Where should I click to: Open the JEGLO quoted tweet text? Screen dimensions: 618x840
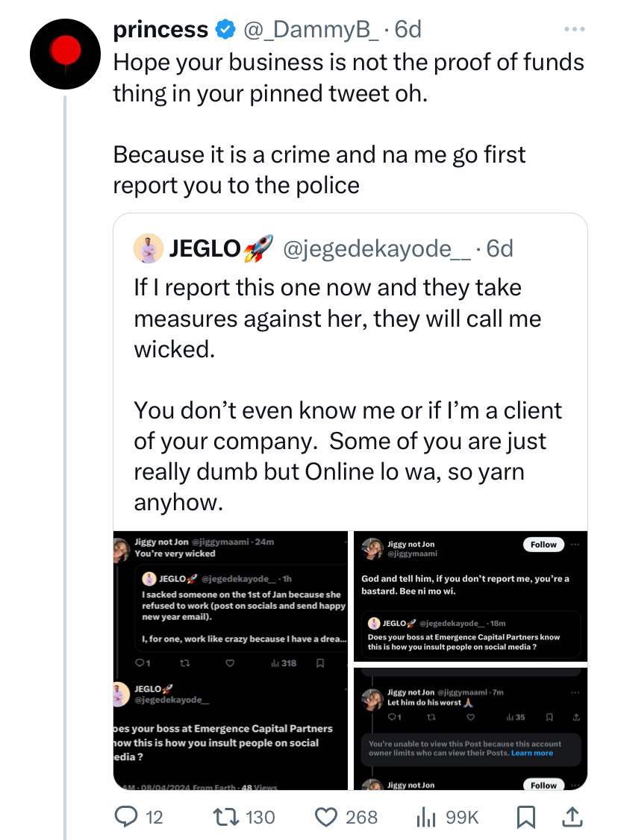pyautogui.click(x=347, y=395)
